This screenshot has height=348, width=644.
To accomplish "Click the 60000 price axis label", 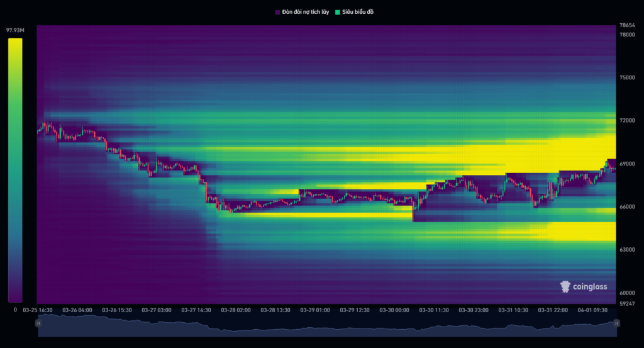I will [627, 293].
